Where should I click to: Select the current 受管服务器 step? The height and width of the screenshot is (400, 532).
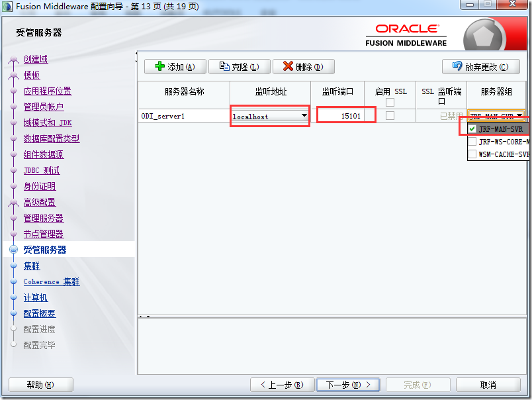[x=45, y=250]
